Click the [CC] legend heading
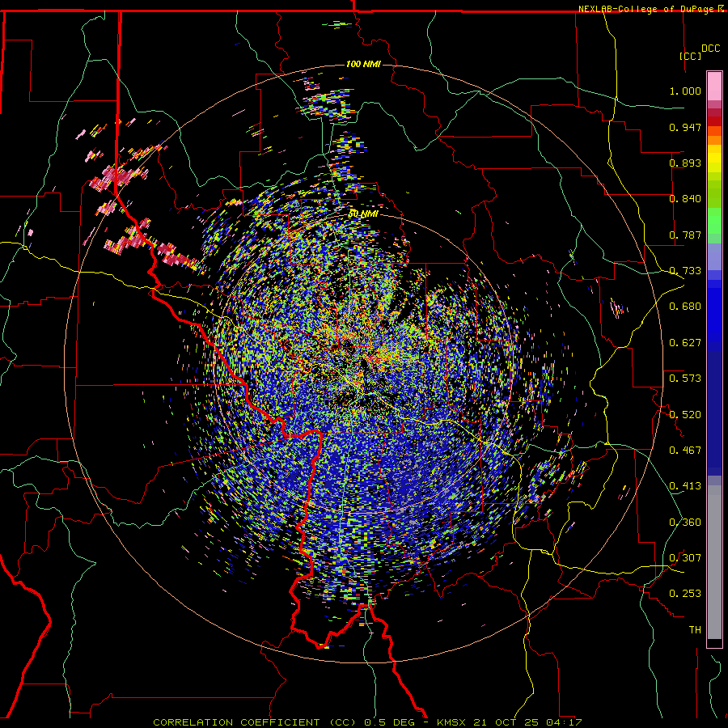The image size is (728, 728). point(691,56)
